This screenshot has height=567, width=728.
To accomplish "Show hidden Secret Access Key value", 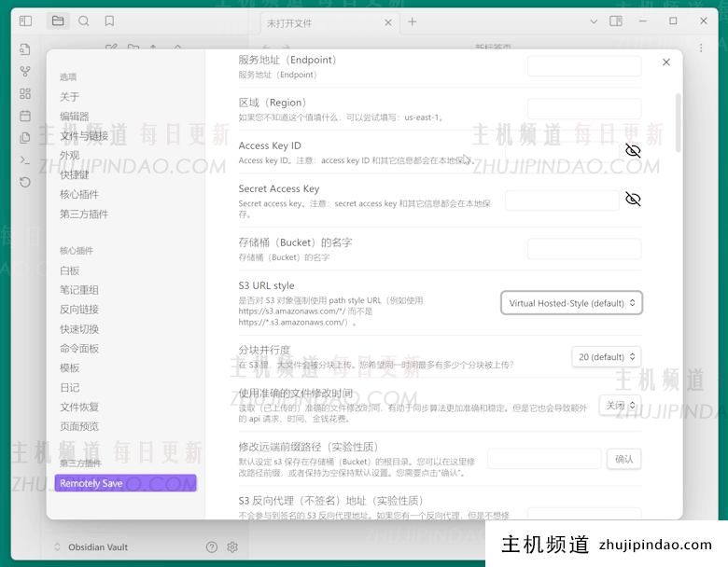I will tap(633, 199).
